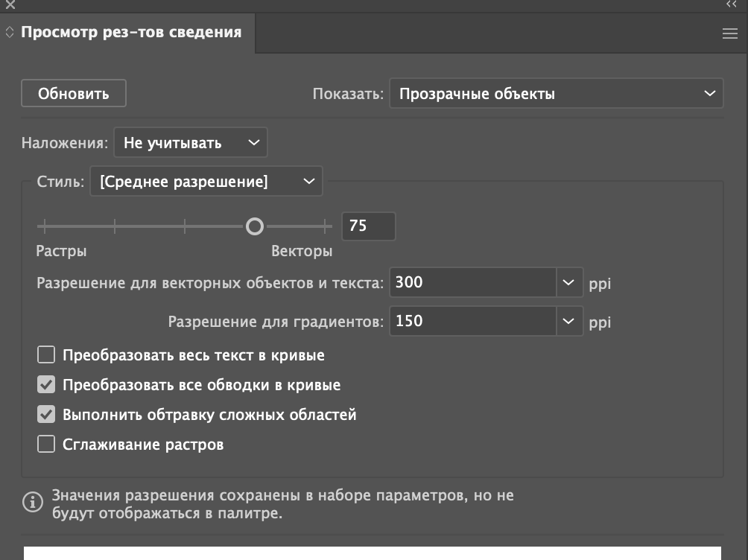
Task: Open the 'Стиль' preset dropdown
Action: (x=206, y=182)
